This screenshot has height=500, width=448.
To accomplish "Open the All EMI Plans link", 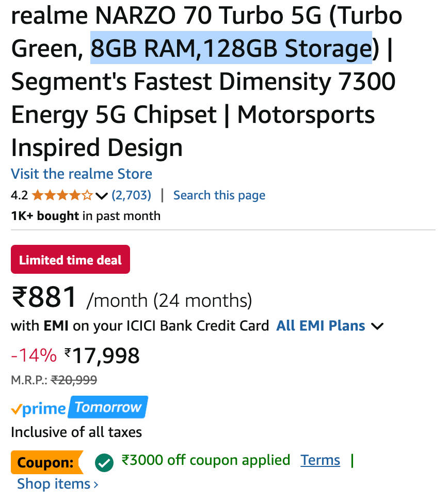I will coord(321,326).
